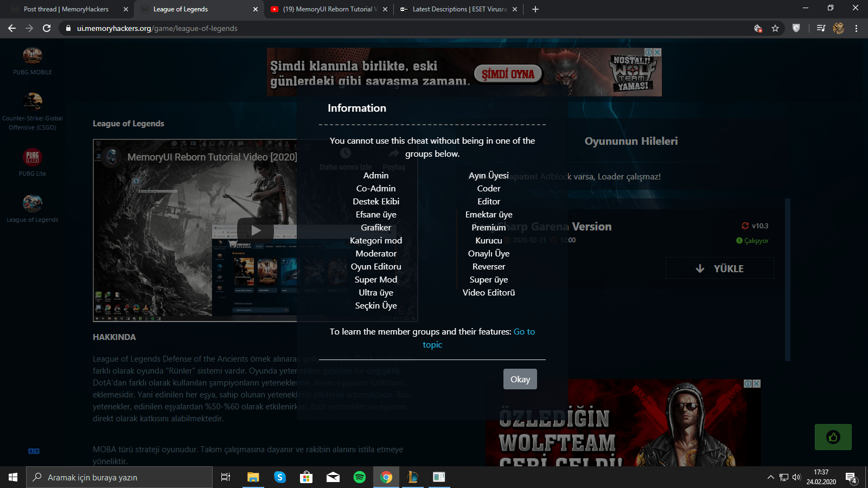Click the green thumbs-up like button
This screenshot has width=868, height=488.
point(833,437)
